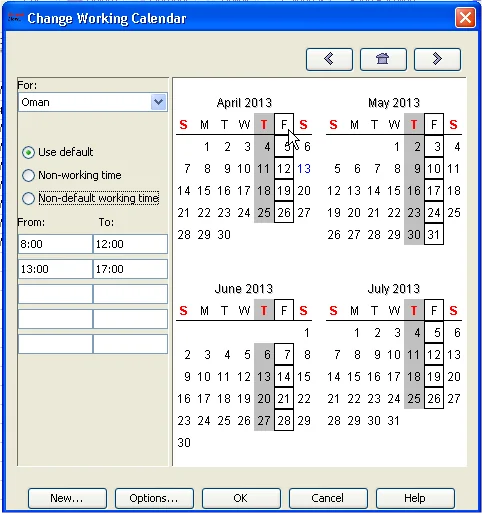Viewport: 482px width, 513px height.
Task: Select the Use default radio button
Action: tap(29, 152)
